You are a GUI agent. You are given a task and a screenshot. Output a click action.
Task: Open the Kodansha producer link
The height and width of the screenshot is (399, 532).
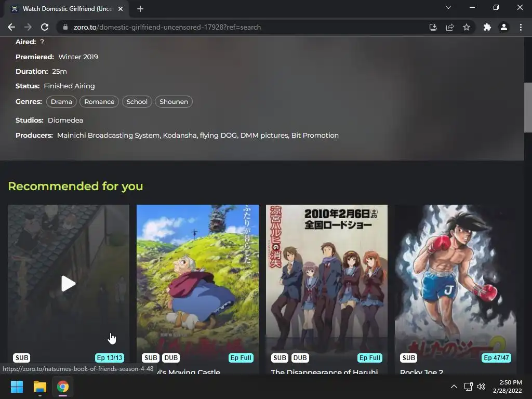tap(179, 136)
